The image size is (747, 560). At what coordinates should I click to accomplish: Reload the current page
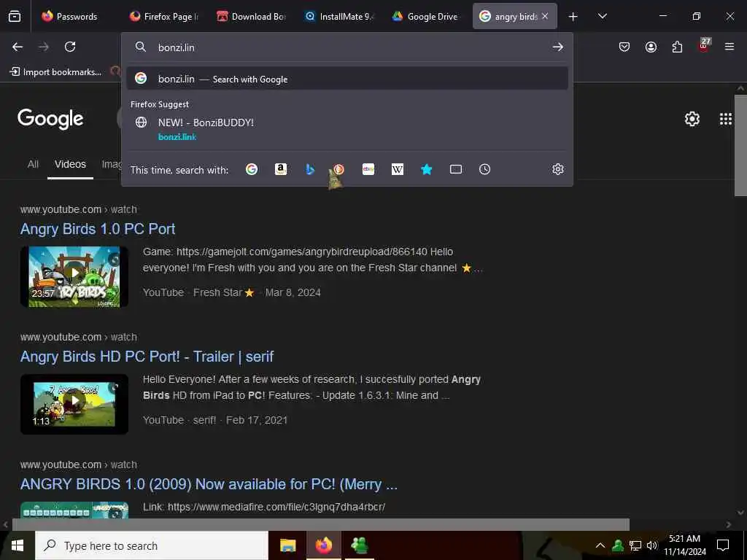coord(70,47)
